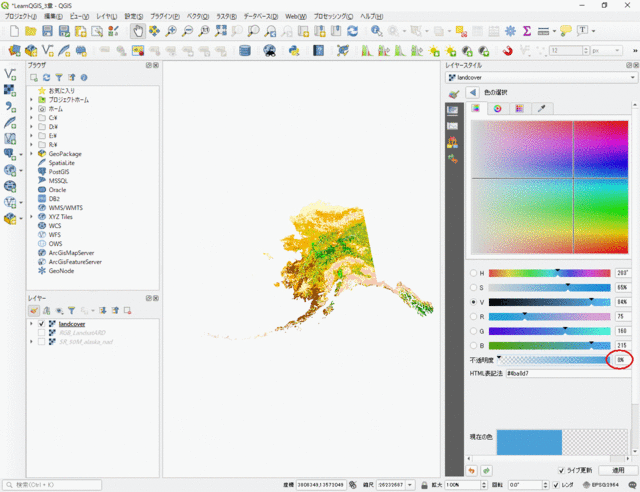Viewport: 640px width, 492px height.
Task: Refresh the Browser panel
Action: click(47, 78)
